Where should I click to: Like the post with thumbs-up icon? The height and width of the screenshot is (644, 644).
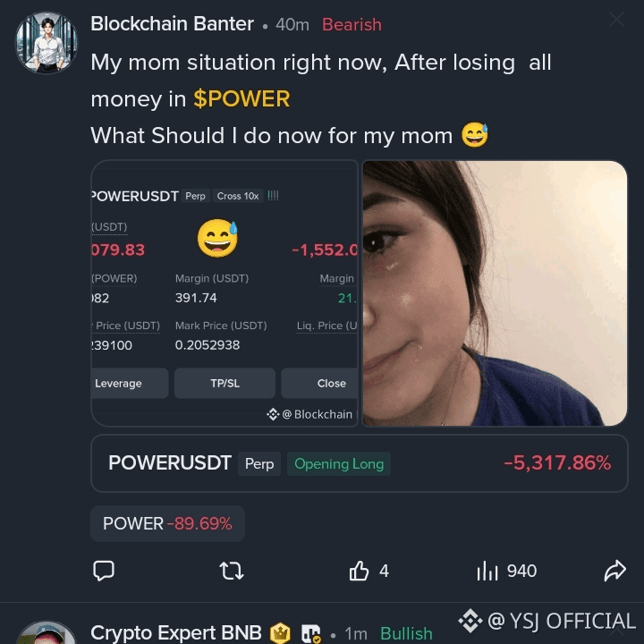coord(359,571)
